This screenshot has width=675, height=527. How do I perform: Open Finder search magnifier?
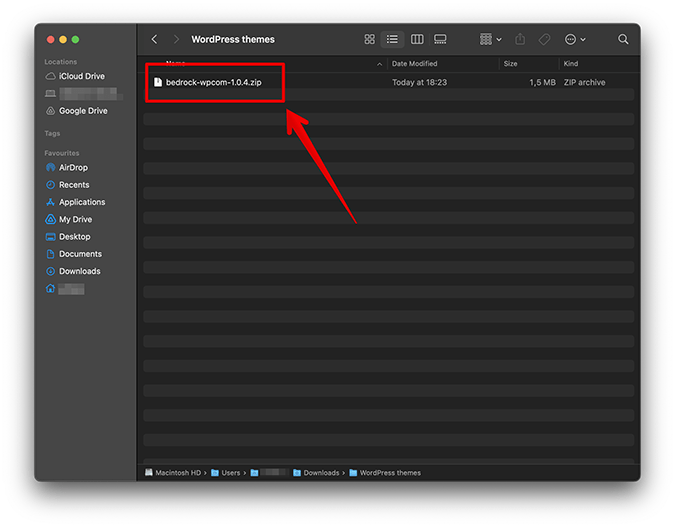[x=623, y=39]
